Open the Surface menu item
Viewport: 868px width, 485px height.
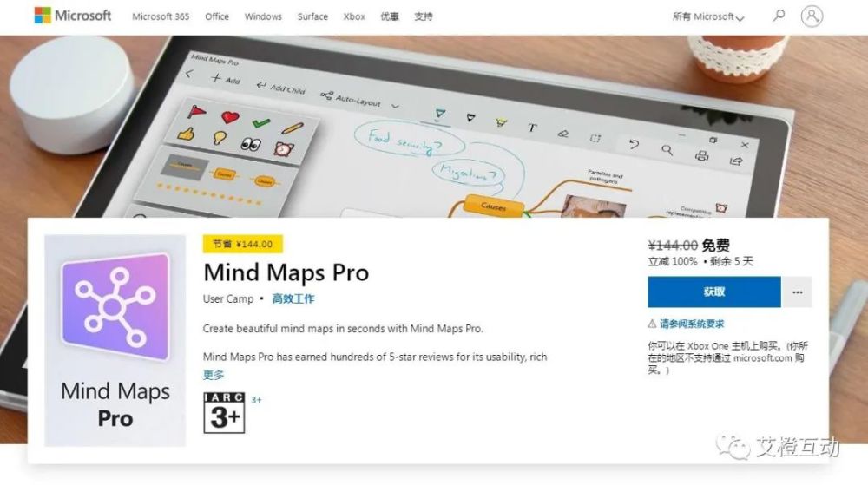pos(312,16)
